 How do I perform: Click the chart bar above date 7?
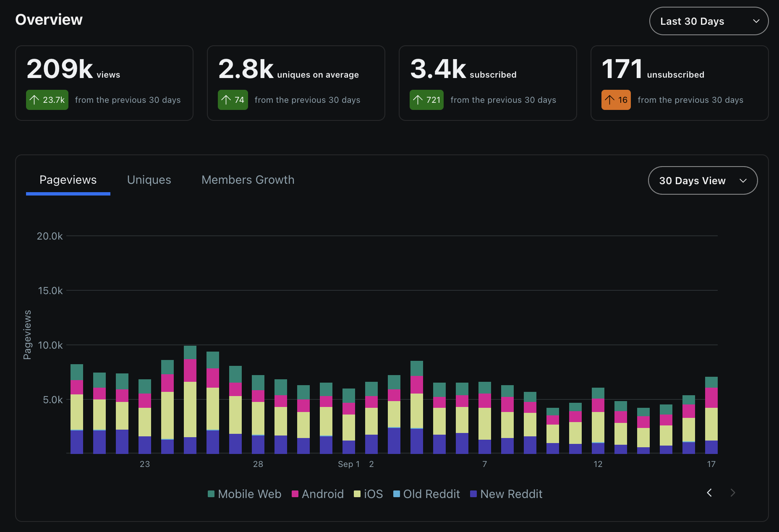tap(485, 418)
